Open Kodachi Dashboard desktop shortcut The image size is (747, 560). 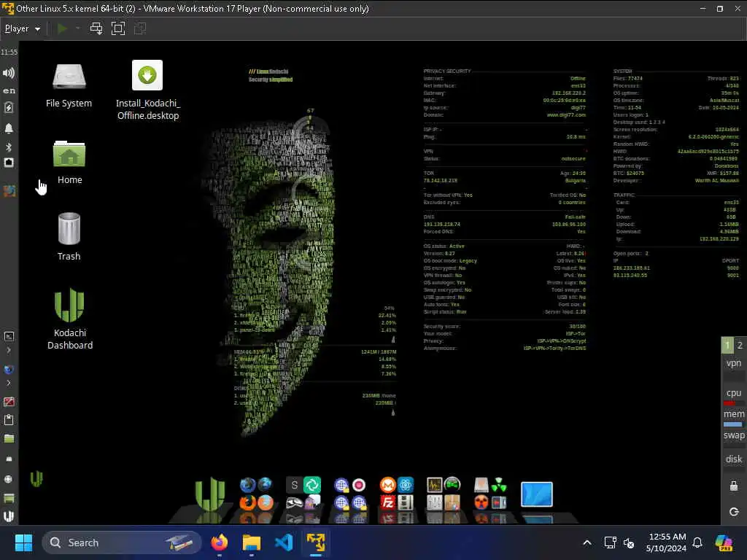pos(69,319)
